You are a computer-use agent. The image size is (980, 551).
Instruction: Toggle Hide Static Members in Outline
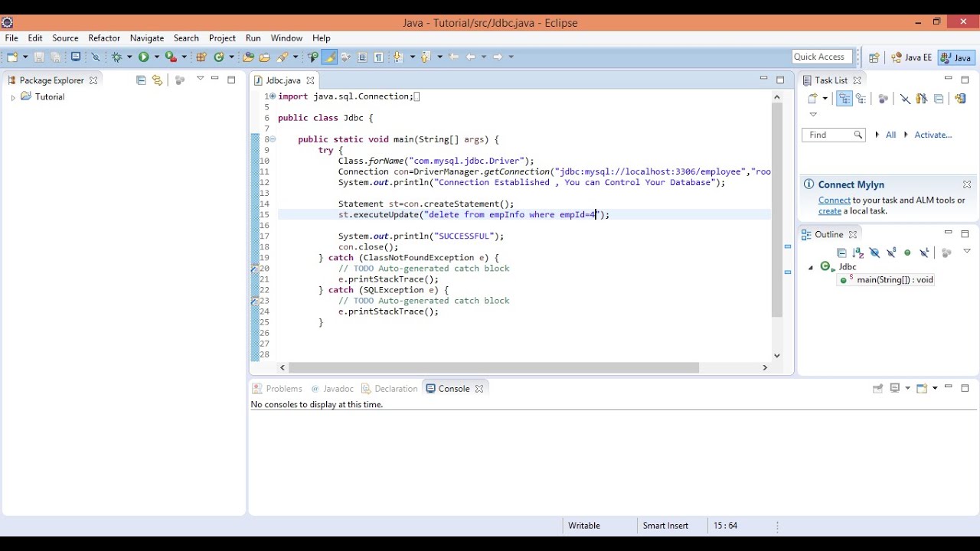891,253
